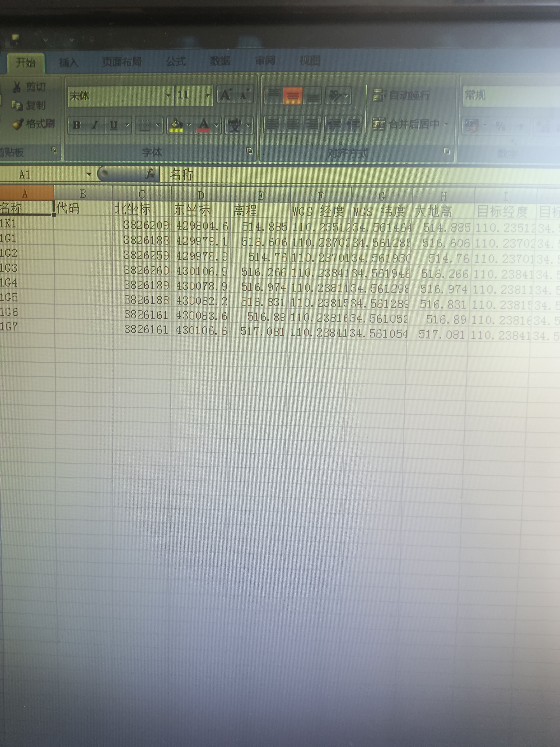This screenshot has height=747, width=560.
Task: Select cell 3826260 in column C
Action: pyautogui.click(x=142, y=270)
